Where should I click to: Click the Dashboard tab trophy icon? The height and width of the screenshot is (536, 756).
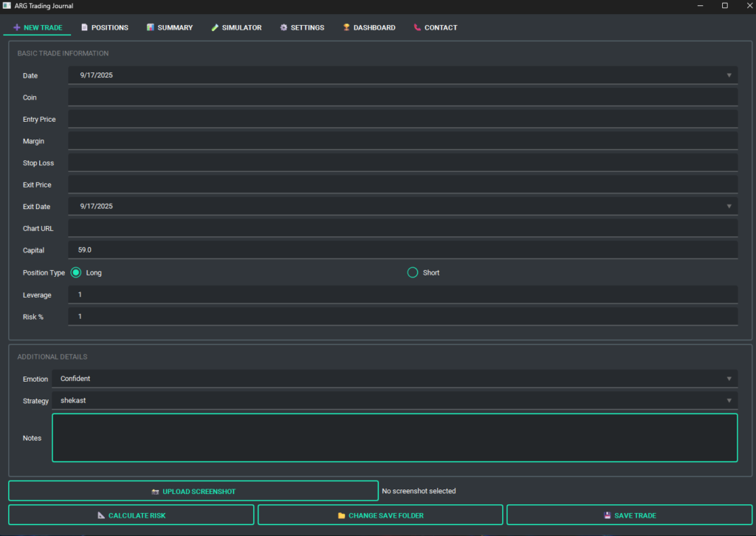[346, 27]
